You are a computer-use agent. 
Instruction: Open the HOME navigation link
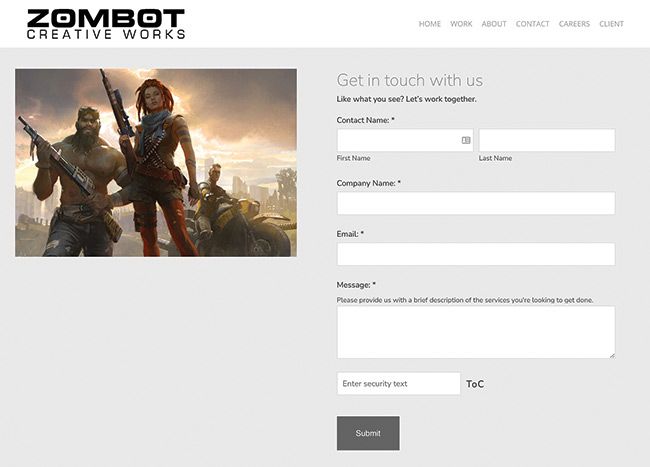pos(429,24)
